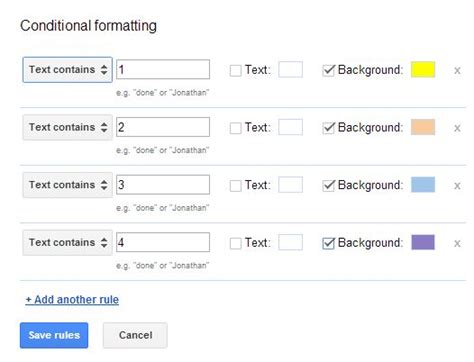
Task: Open condition dropdown for the rule containing 4
Action: [68, 243]
